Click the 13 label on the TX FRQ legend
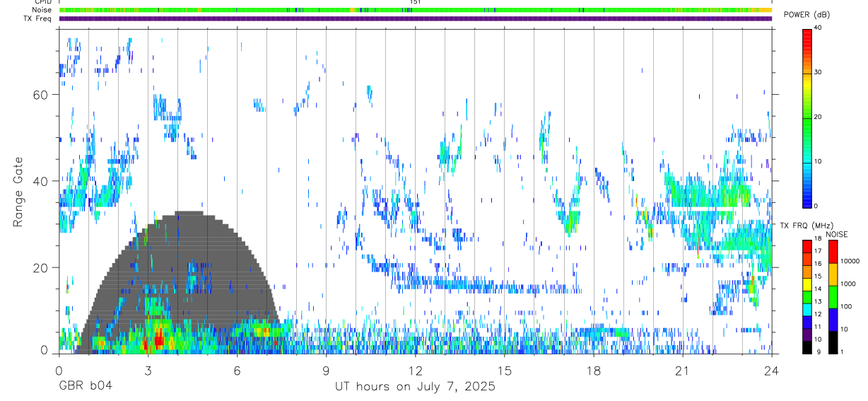The image size is (868, 401). point(819,301)
